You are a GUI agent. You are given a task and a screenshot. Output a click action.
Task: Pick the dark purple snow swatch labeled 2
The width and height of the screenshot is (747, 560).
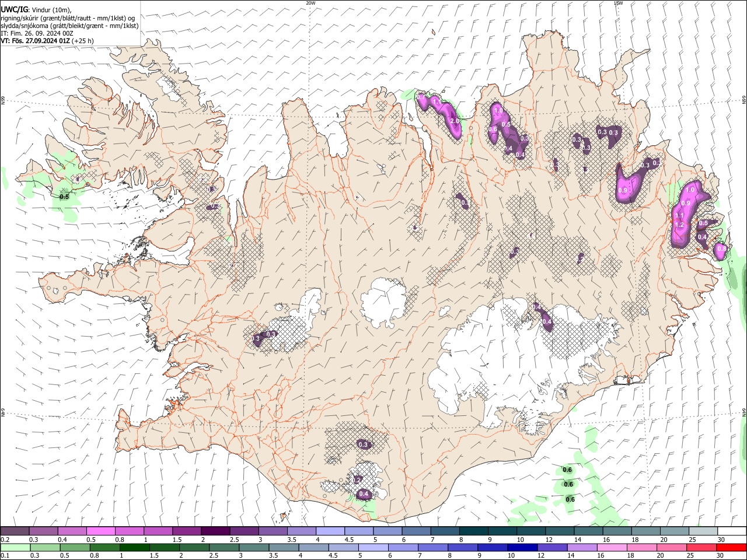(x=215, y=531)
